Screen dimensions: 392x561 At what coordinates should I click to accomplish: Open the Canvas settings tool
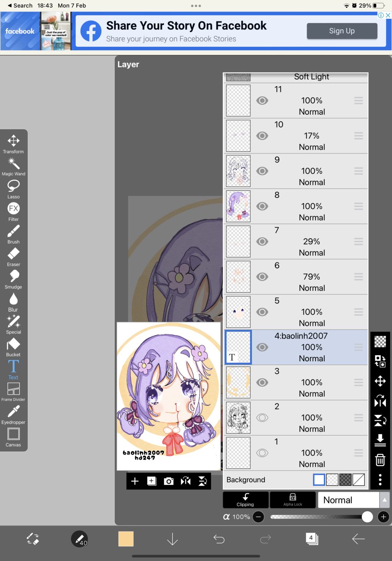[13, 437]
